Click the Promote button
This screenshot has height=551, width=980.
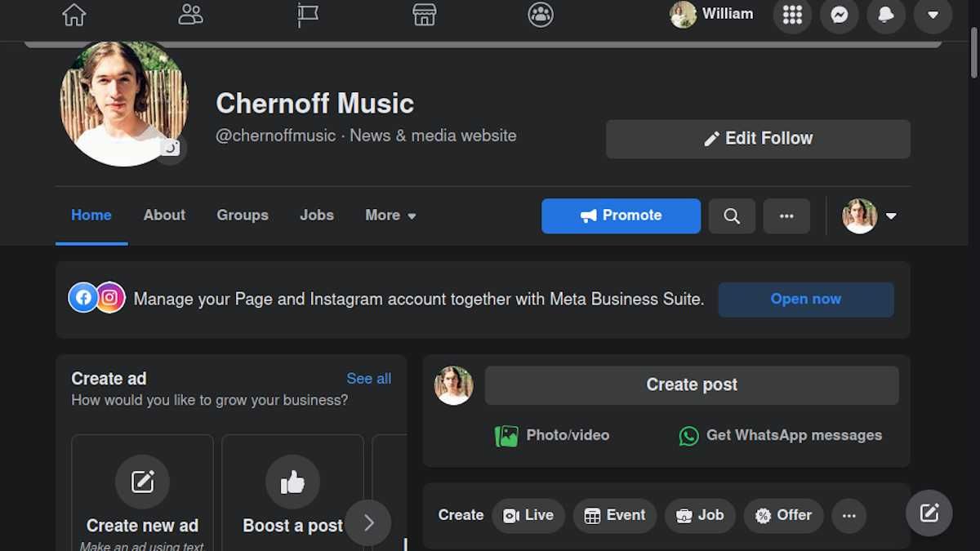click(x=621, y=216)
